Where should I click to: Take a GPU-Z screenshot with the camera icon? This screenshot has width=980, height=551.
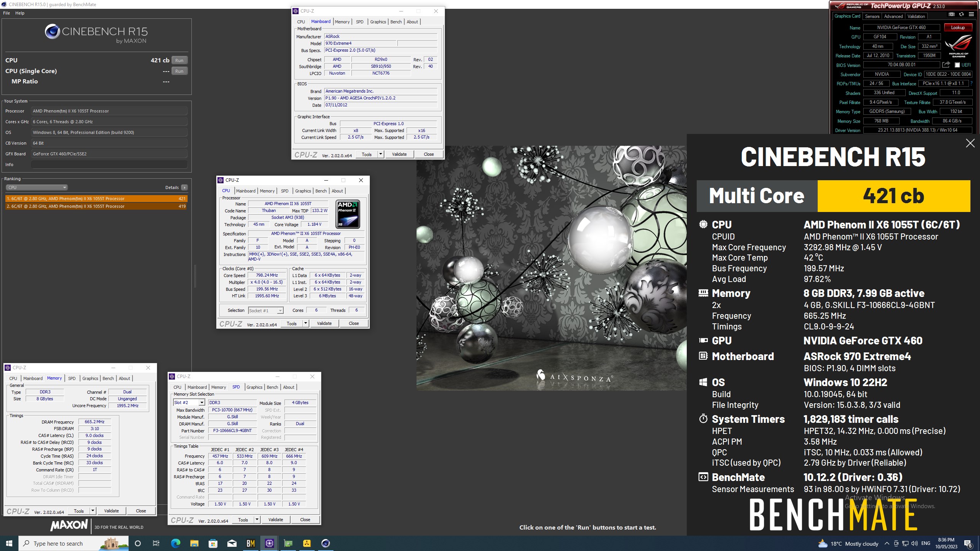pyautogui.click(x=952, y=15)
